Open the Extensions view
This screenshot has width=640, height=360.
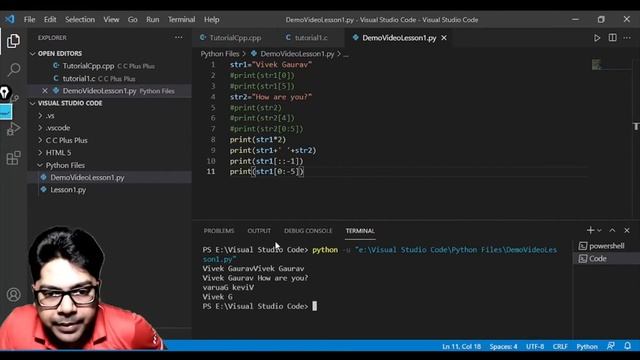tap(13, 158)
